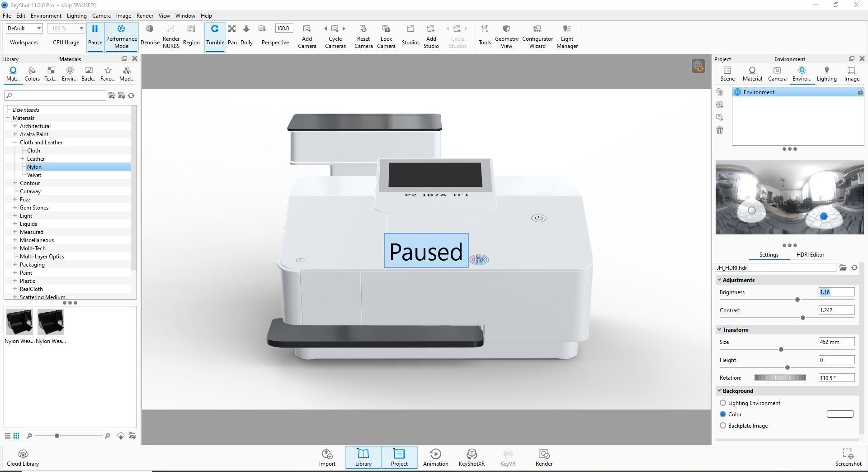Collapse the Adjustments section

(x=719, y=280)
